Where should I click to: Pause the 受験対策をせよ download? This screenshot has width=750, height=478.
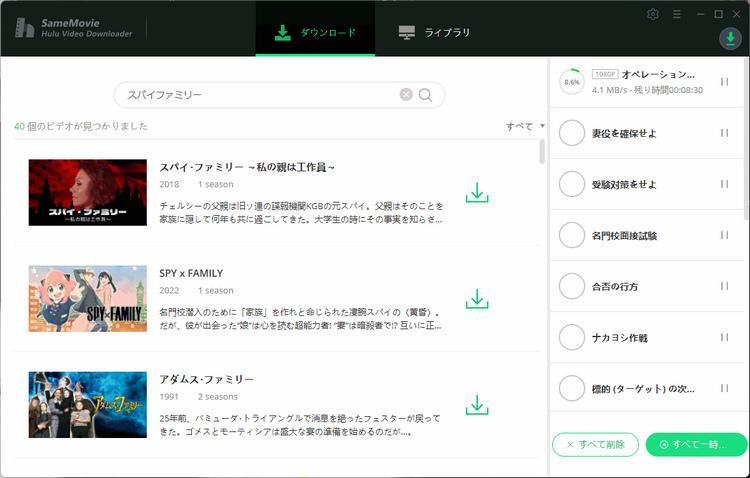(725, 184)
